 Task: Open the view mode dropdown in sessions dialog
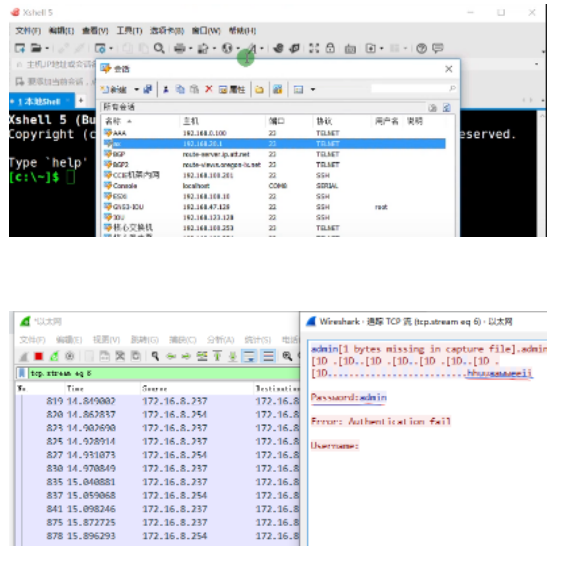click(x=313, y=89)
